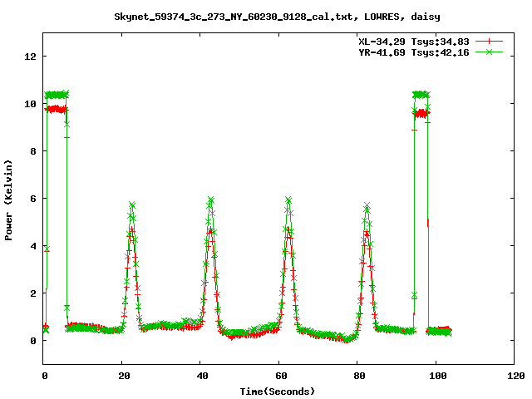
Task: Click the y-axis tick label 6
Action: 33,199
